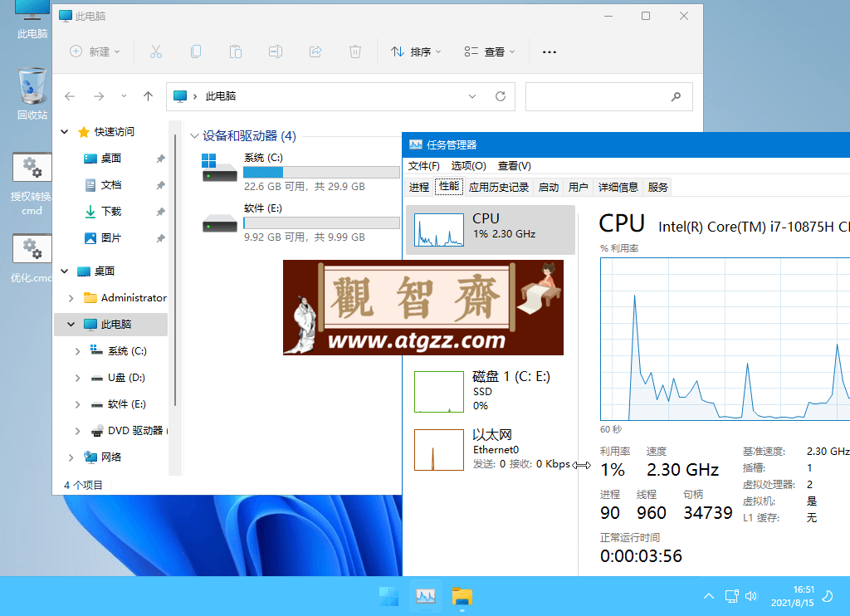The width and height of the screenshot is (850, 616).
Task: Switch to the 详细信息 tab
Action: (618, 187)
